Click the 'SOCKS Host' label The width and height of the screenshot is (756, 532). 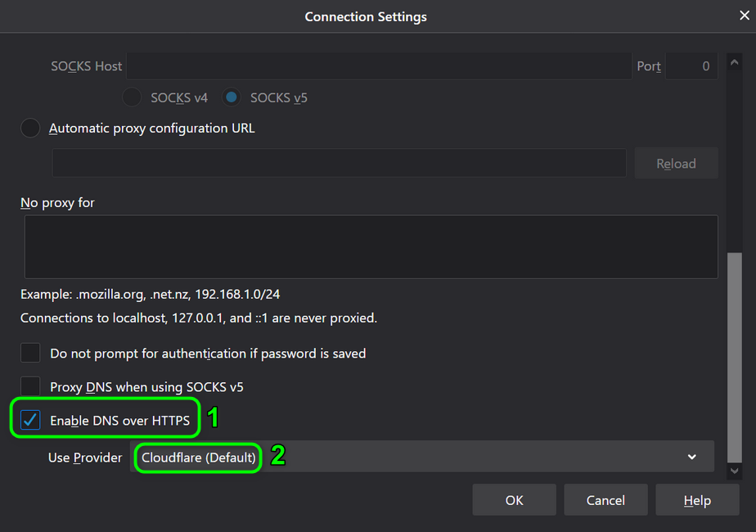[x=86, y=66]
